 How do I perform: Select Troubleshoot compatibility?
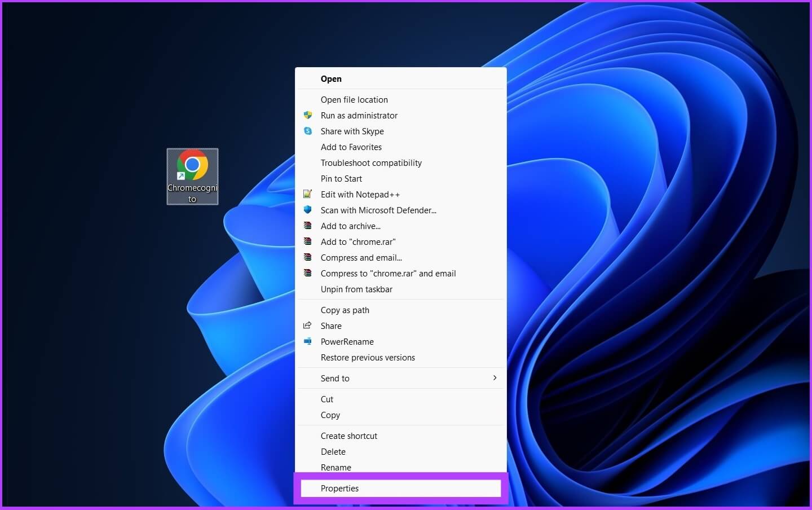(401, 163)
